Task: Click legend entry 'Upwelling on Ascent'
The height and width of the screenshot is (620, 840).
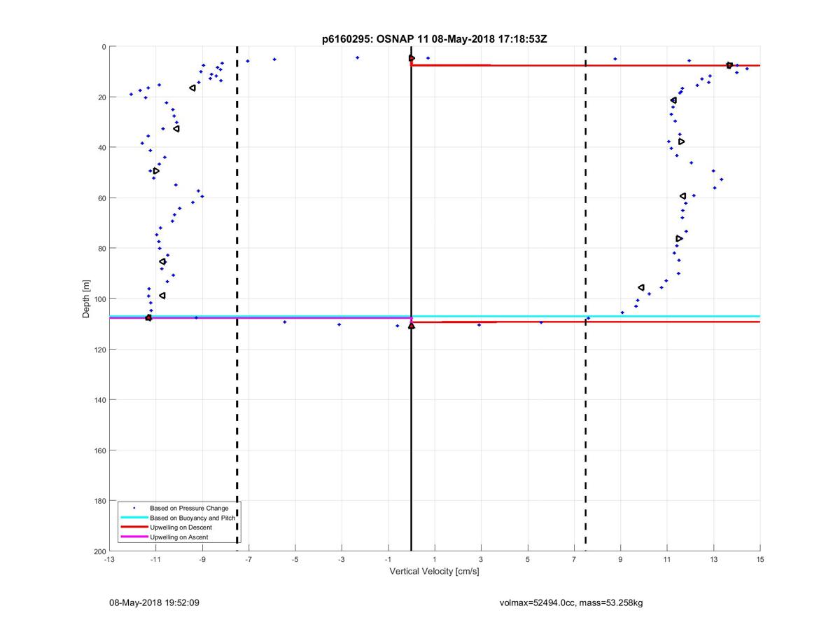Action: (178, 537)
